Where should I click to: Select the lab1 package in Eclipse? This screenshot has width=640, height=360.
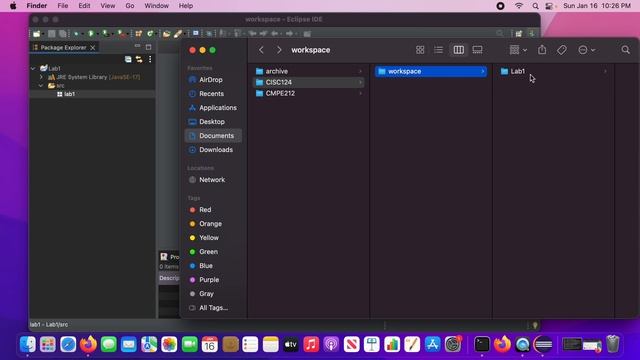point(66,94)
